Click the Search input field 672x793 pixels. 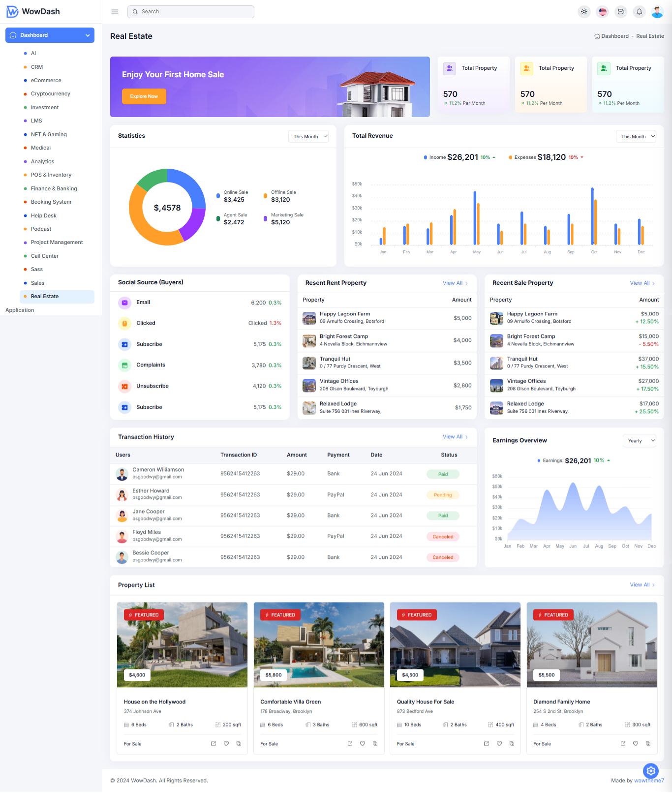point(191,12)
